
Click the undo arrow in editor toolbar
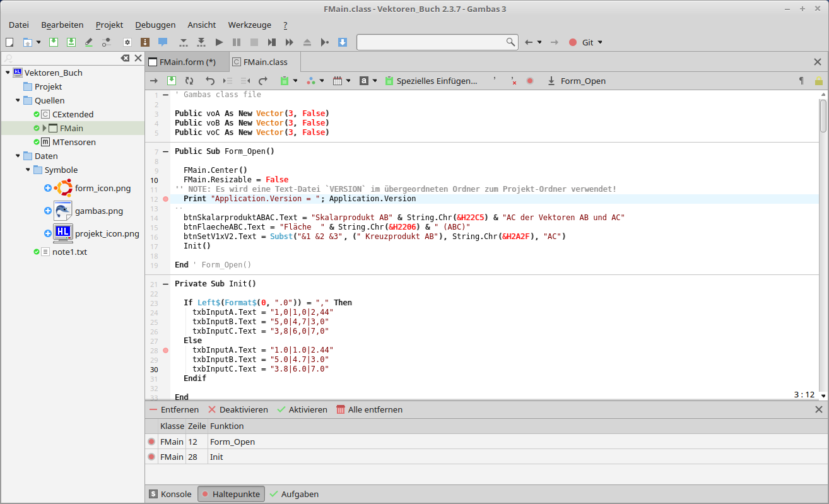click(x=210, y=81)
